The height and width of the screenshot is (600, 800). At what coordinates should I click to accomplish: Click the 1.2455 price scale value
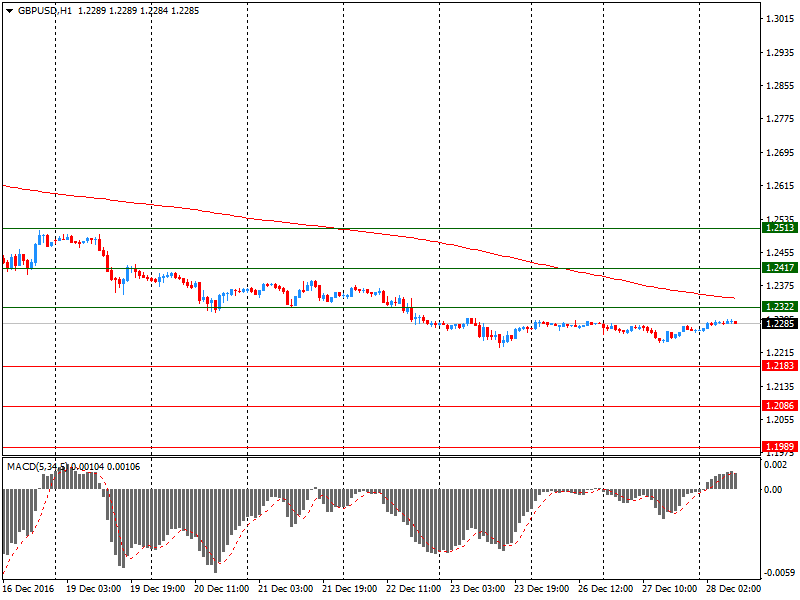tap(780, 253)
